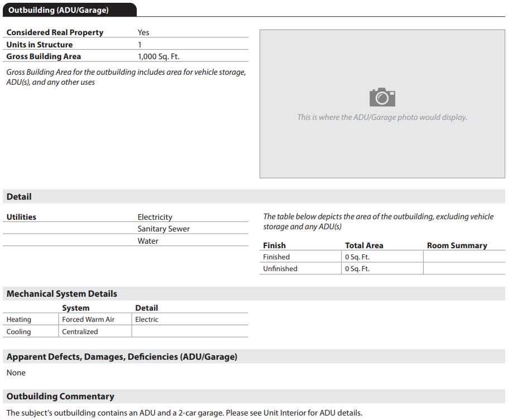508x420 pixels.
Task: Click the 'Room Summary' column header
Action: click(x=457, y=245)
